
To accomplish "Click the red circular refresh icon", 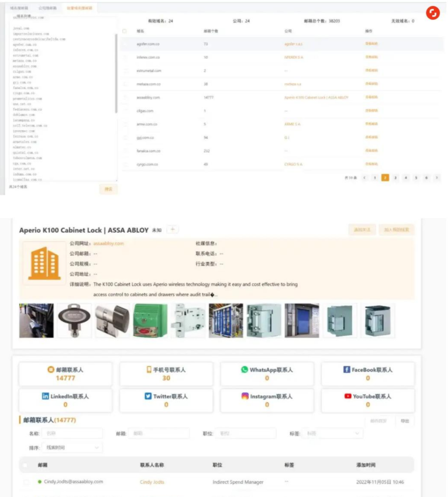I will click(433, 13).
